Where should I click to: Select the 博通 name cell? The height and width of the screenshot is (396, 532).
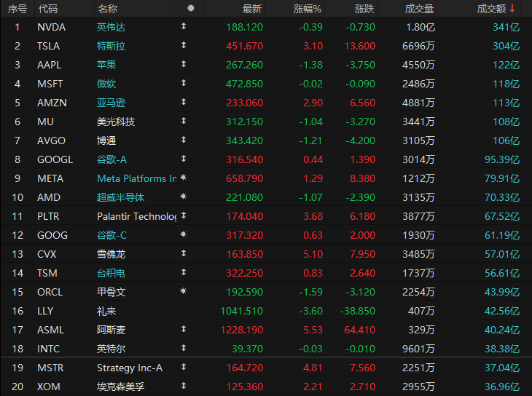point(106,140)
